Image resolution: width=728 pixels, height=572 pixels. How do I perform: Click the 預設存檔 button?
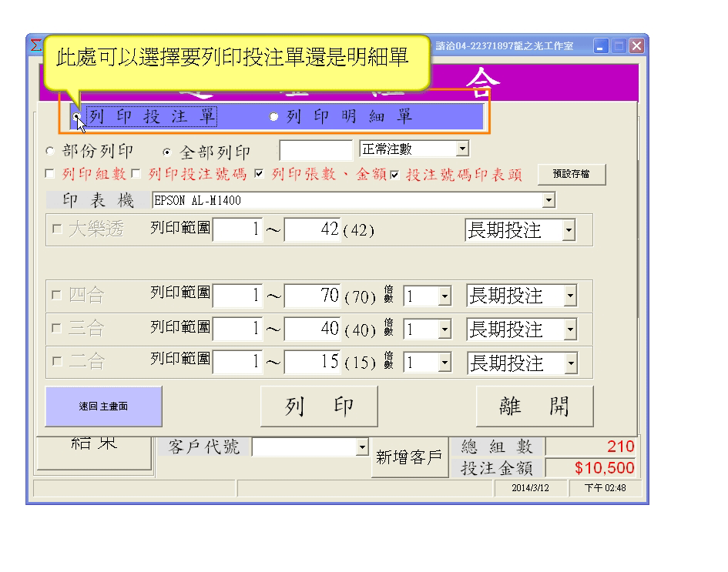[x=572, y=175]
